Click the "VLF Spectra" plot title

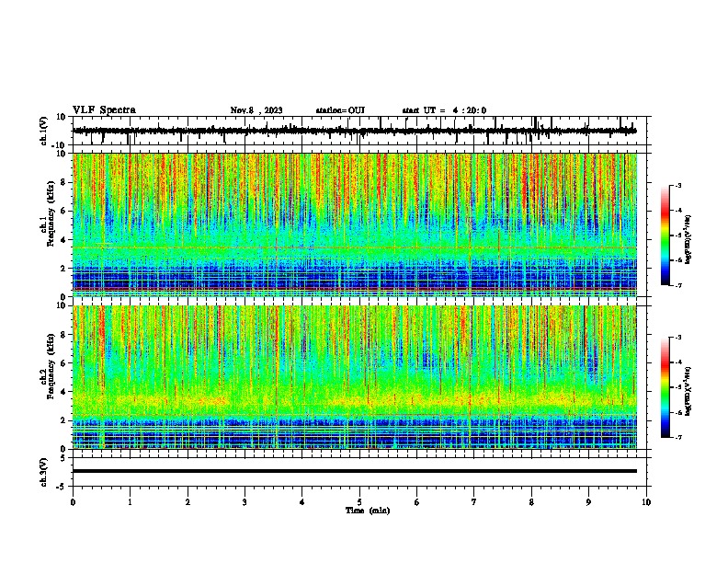coord(104,110)
